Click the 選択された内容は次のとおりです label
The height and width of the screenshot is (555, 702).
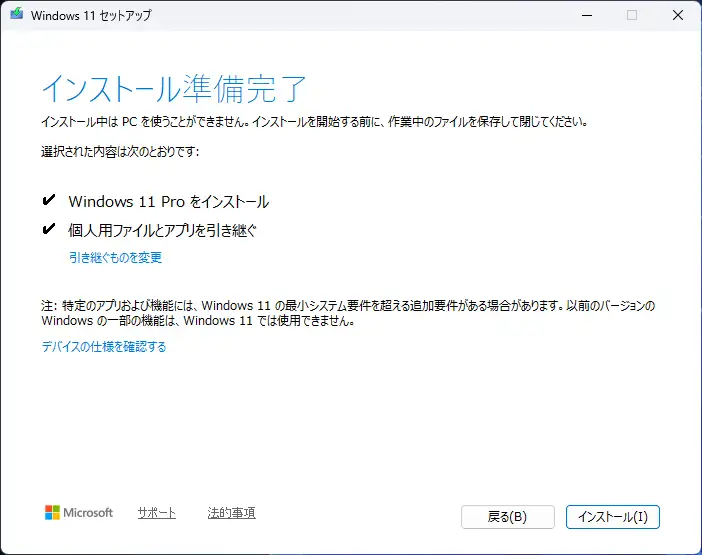[120, 152]
